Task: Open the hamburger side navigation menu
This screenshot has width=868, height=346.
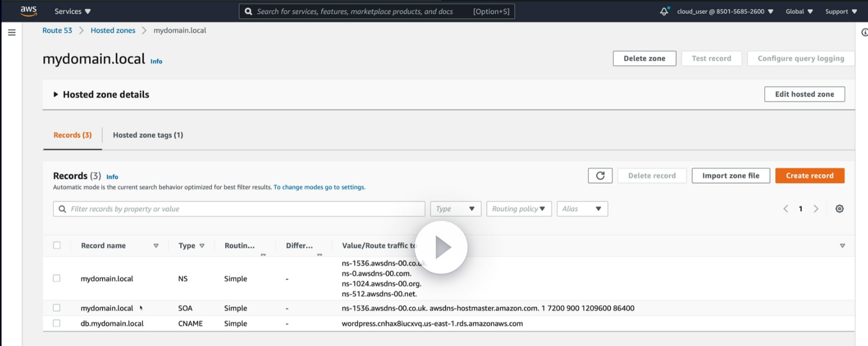Action: [12, 33]
